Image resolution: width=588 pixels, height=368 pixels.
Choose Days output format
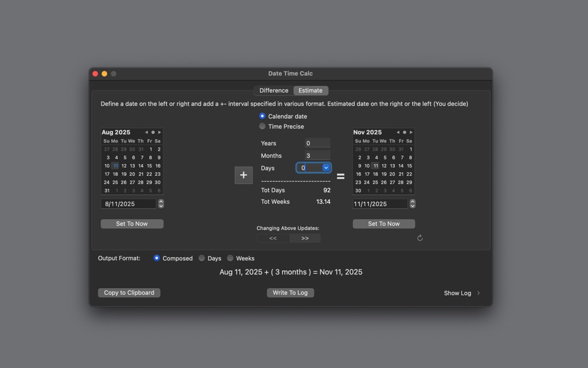(202, 258)
